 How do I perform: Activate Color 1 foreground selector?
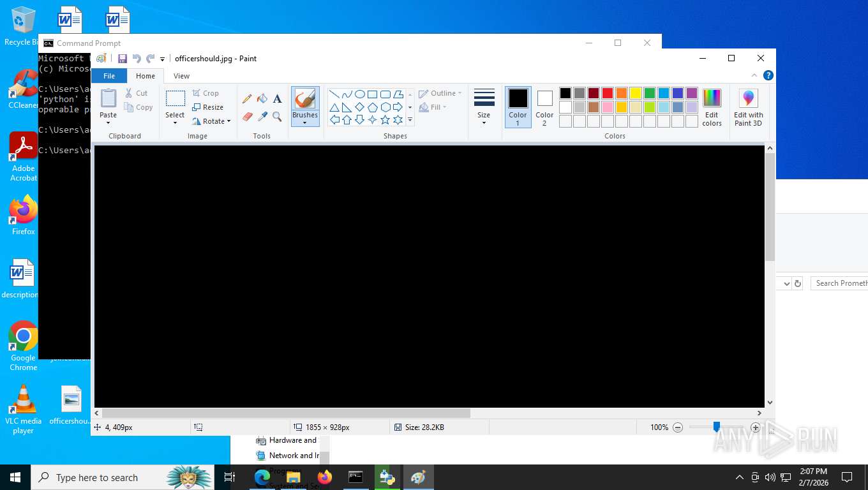518,107
